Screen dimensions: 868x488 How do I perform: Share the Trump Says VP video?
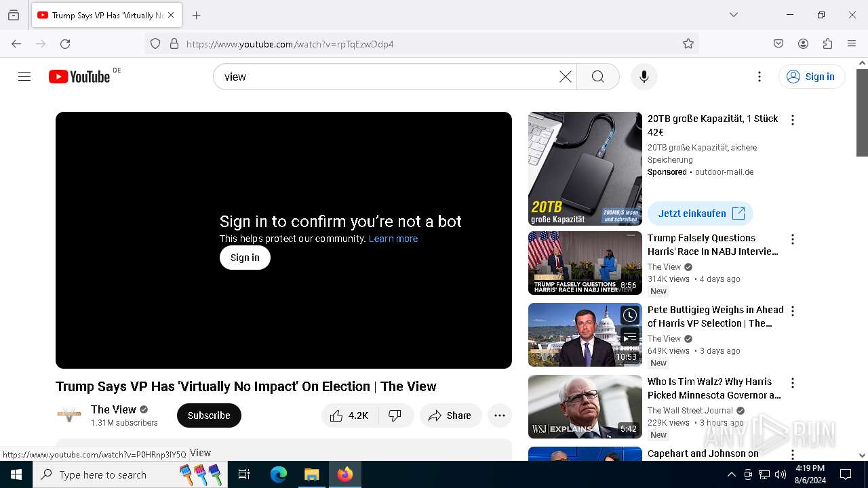(x=450, y=415)
